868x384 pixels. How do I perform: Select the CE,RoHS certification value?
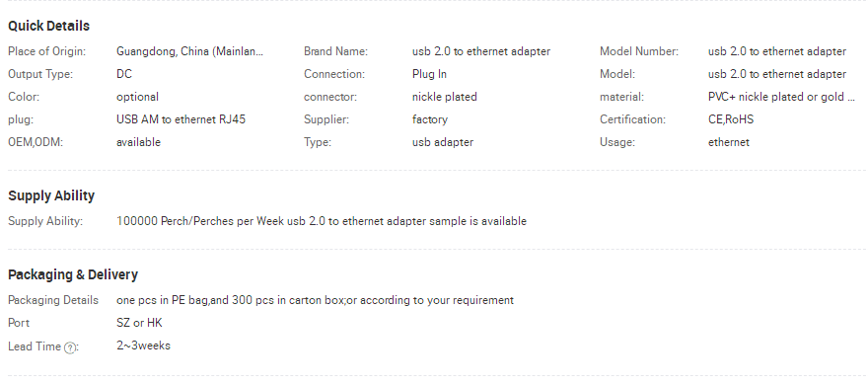[730, 119]
